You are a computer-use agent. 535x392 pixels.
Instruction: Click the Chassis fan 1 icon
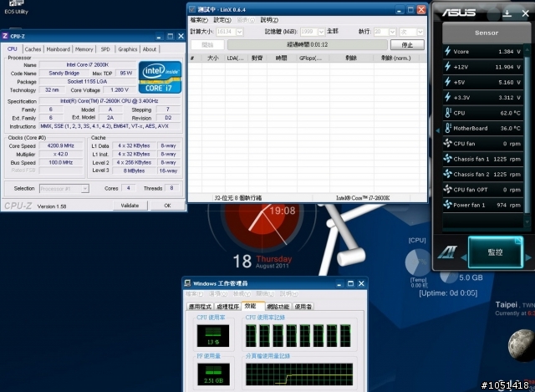pyautogui.click(x=448, y=159)
